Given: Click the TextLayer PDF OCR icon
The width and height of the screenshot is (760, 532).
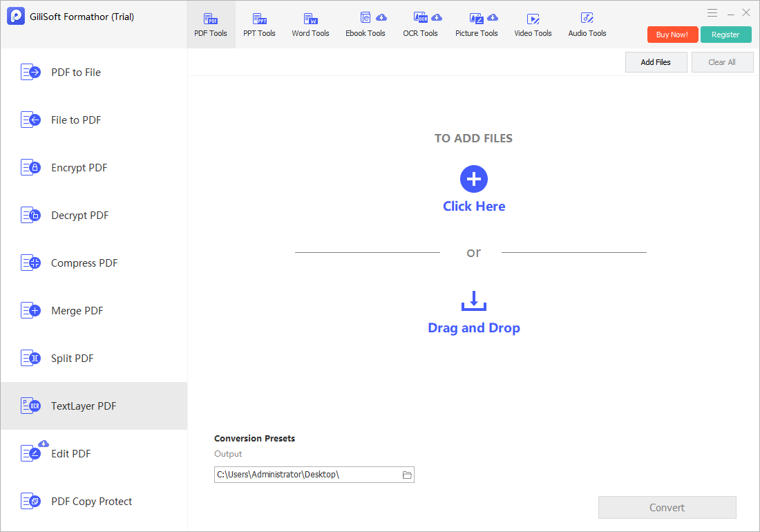Looking at the screenshot, I should pyautogui.click(x=30, y=406).
